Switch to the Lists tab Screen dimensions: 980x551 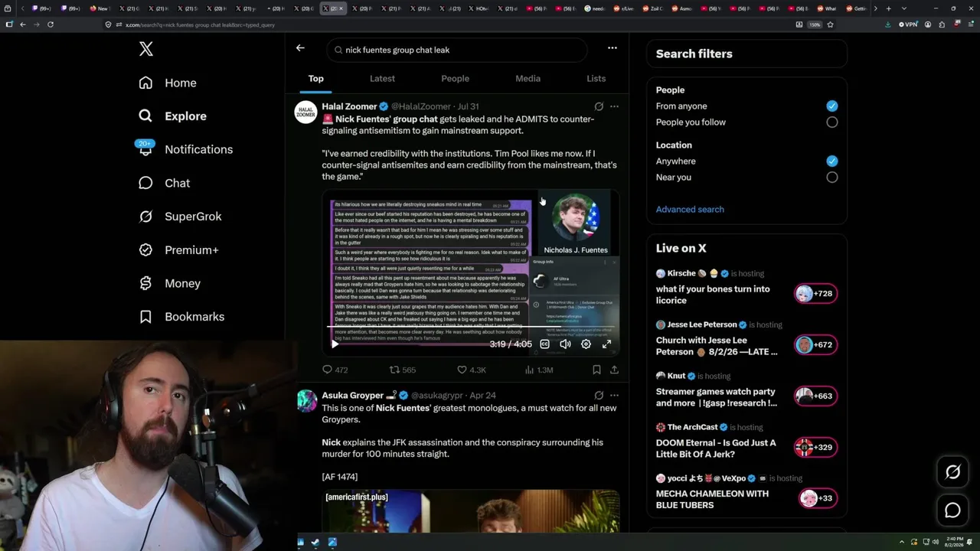click(x=596, y=79)
